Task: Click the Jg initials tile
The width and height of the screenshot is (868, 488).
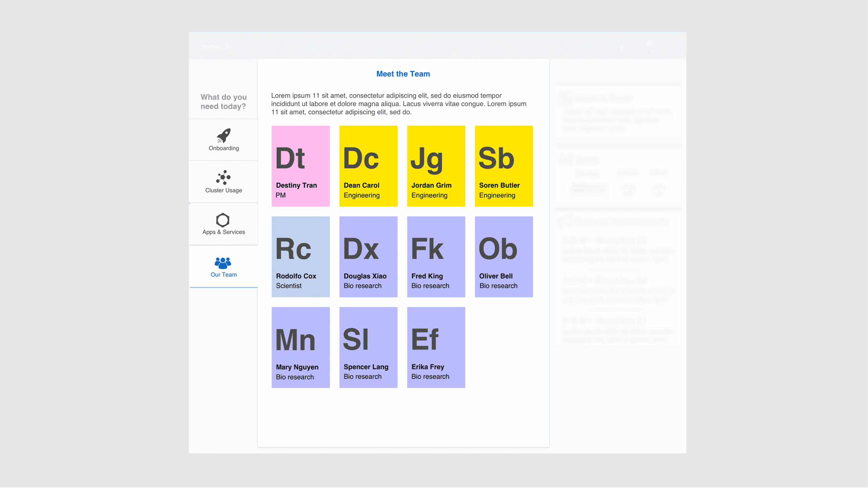Action: pyautogui.click(x=427, y=159)
